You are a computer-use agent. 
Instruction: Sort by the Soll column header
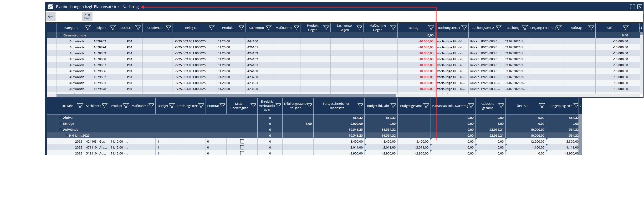tap(609, 28)
